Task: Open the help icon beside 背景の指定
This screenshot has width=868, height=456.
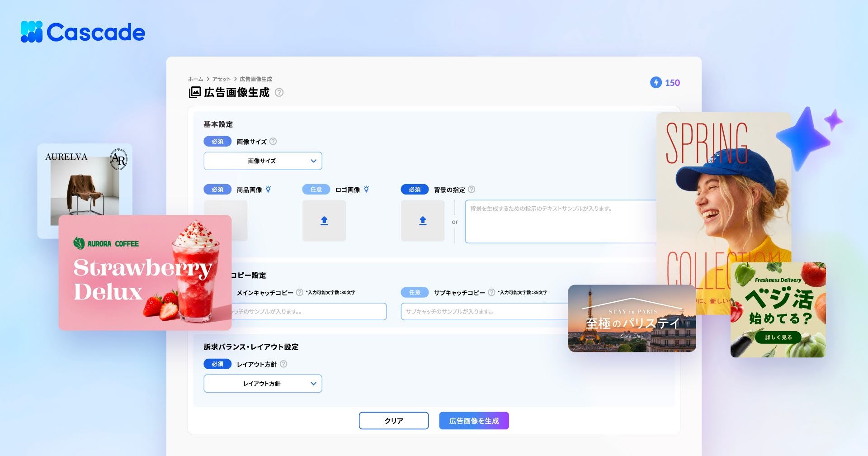Action: click(472, 189)
